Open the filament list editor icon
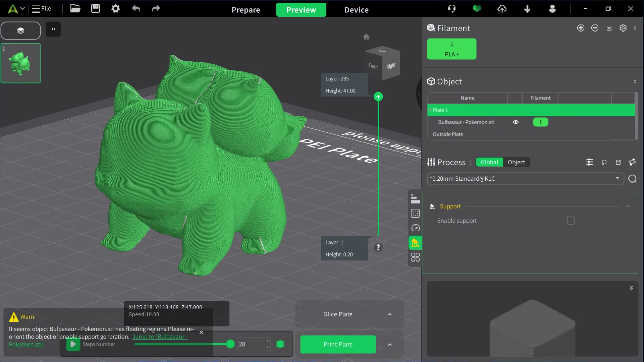 point(609,28)
